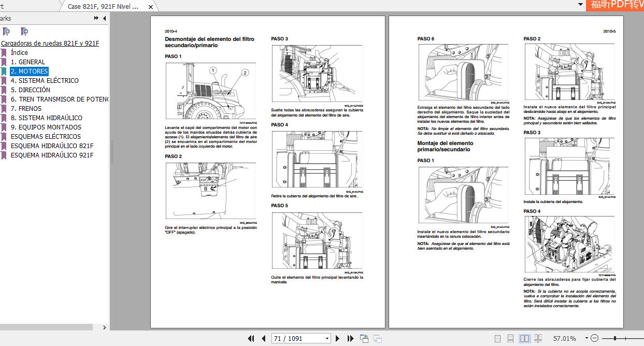Click the go-to-bookmark arrow icon
This screenshot has width=644, height=346.
[24, 32]
